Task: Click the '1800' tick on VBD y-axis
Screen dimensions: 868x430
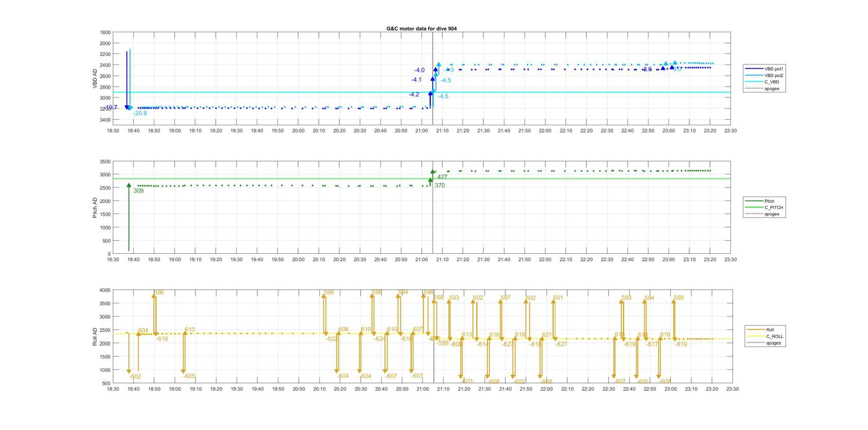Action: (105, 32)
